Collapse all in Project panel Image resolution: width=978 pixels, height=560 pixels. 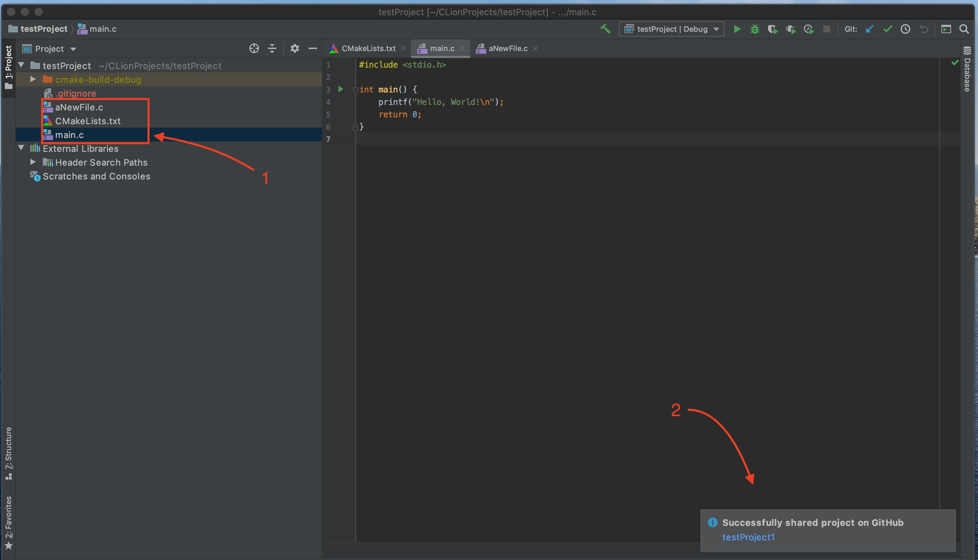point(272,48)
